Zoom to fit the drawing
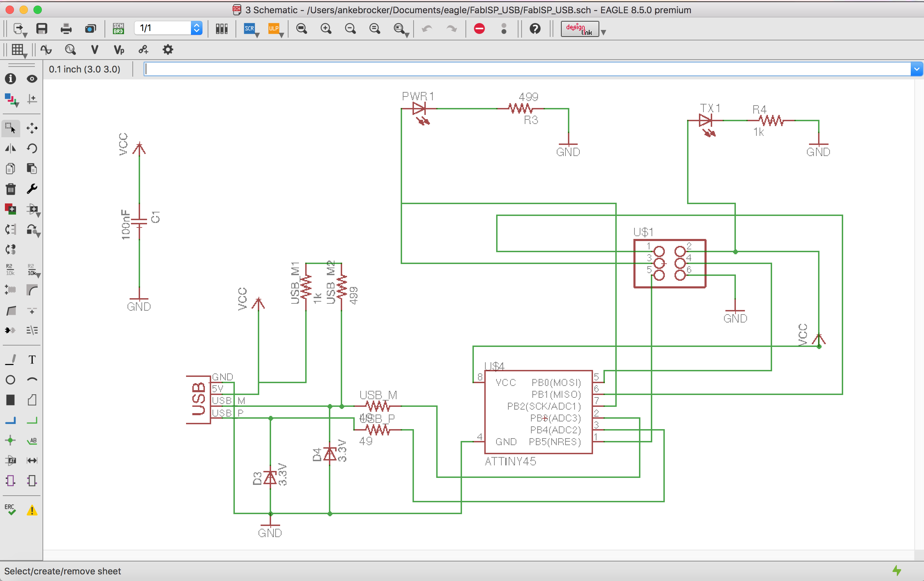 302,29
